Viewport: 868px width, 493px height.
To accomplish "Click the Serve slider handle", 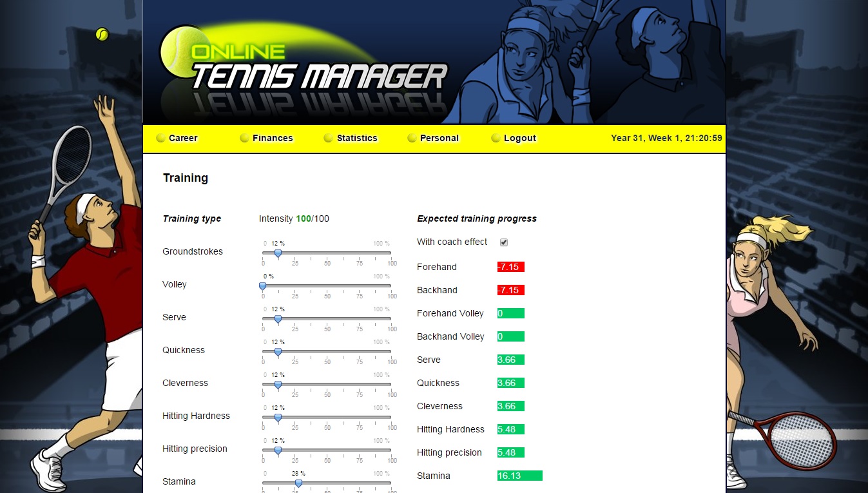I will [278, 319].
